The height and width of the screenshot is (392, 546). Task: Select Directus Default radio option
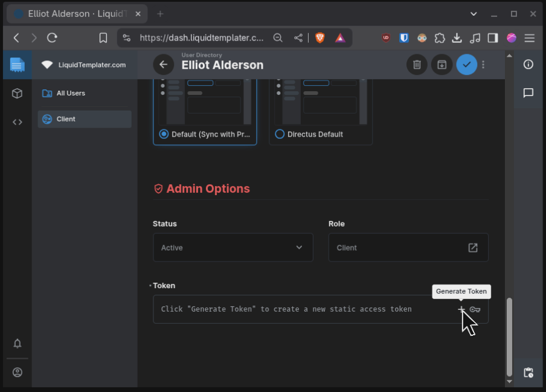click(280, 134)
